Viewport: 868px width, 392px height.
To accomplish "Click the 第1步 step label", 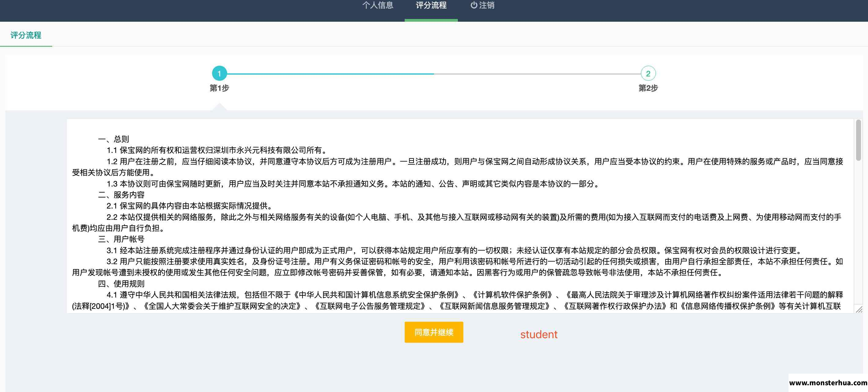I will pyautogui.click(x=219, y=88).
